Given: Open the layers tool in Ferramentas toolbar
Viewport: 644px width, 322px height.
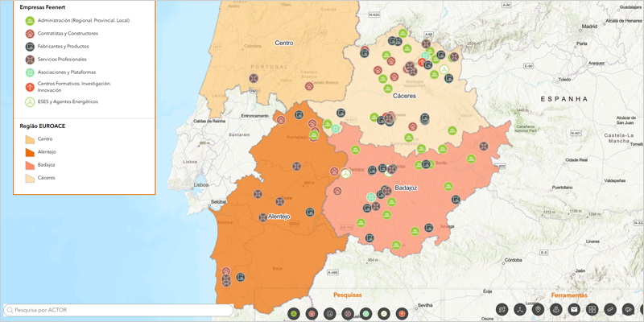Looking at the screenshot, I should click(629, 310).
